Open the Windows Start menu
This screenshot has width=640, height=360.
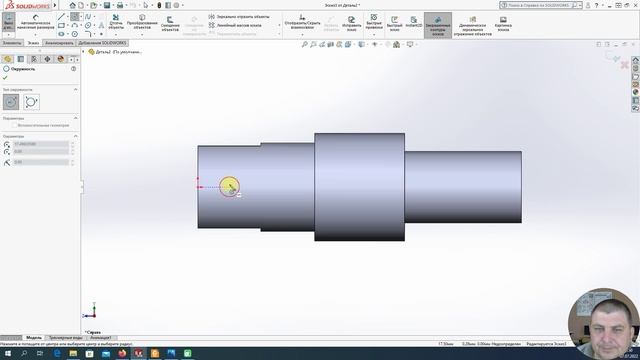7,353
